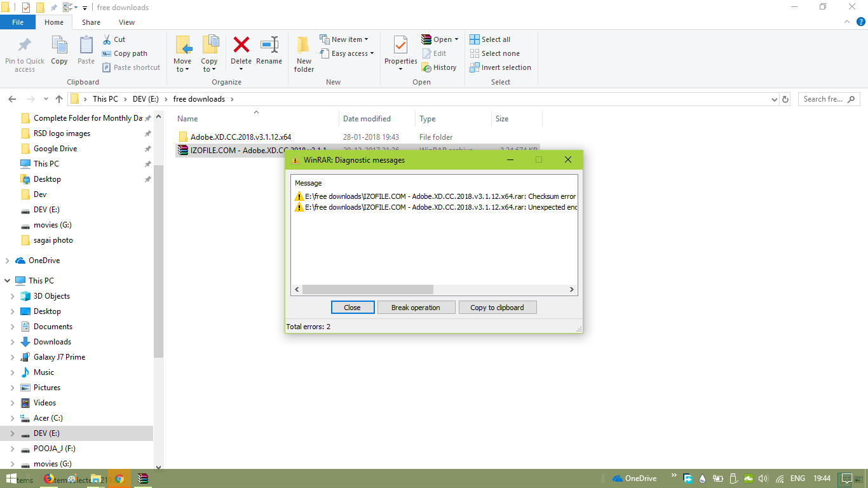Expand the OneDrive tree node
Image resolution: width=868 pixels, height=488 pixels.
tap(7, 261)
